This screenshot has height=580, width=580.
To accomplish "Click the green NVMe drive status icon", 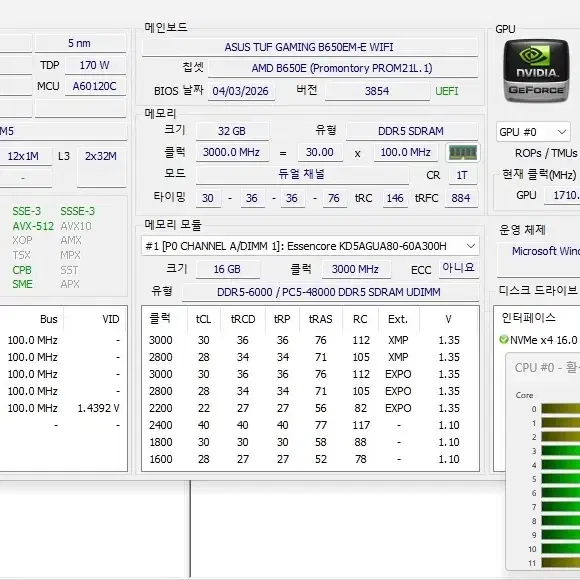I will tap(503, 339).
